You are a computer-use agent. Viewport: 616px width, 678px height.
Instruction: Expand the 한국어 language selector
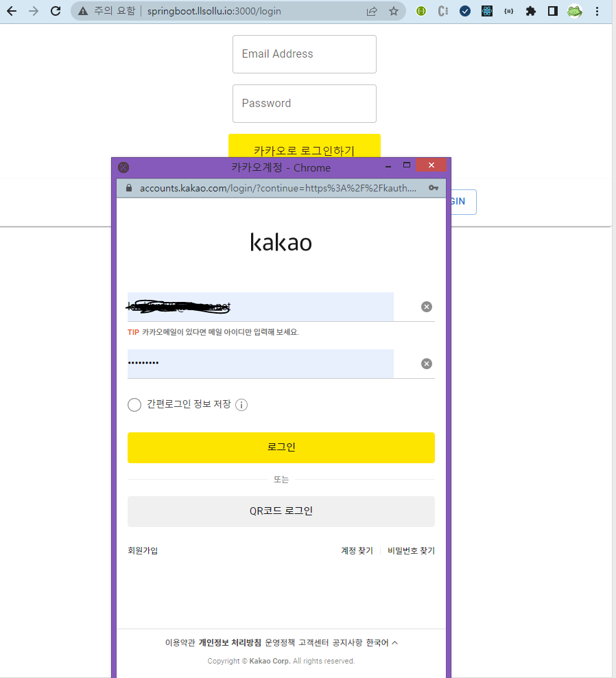(382, 642)
